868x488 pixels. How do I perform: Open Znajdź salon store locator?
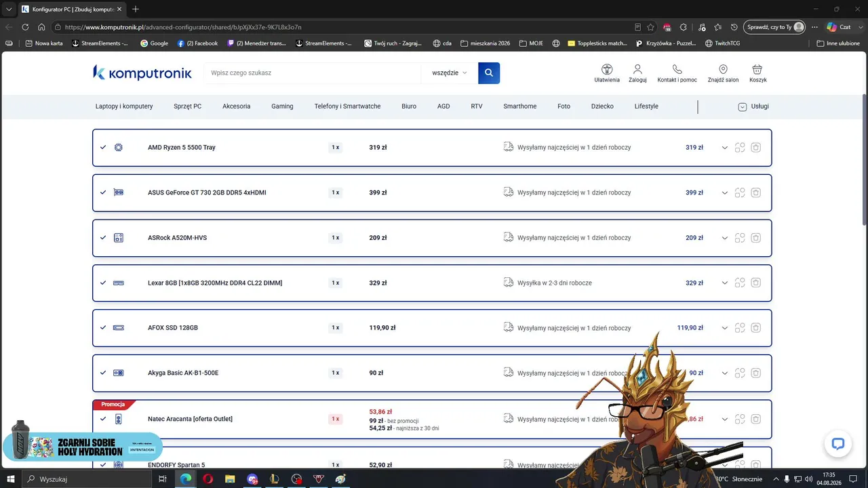[723, 73]
